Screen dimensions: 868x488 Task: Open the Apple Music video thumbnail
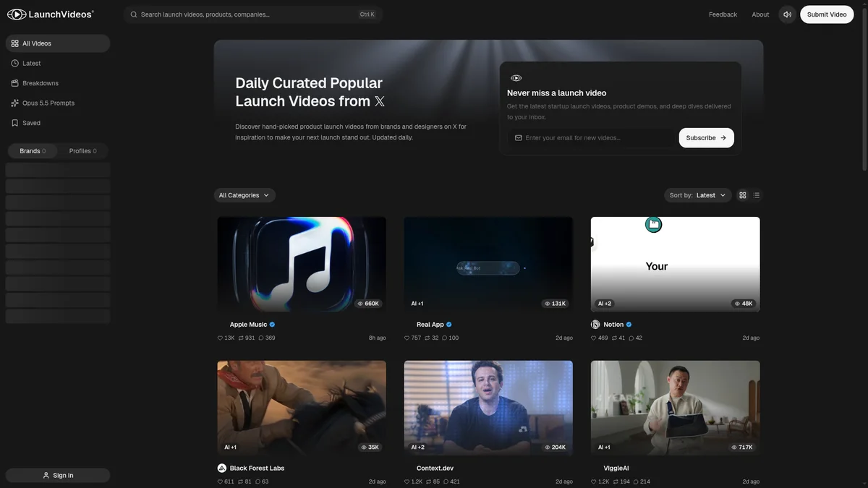pos(302,264)
